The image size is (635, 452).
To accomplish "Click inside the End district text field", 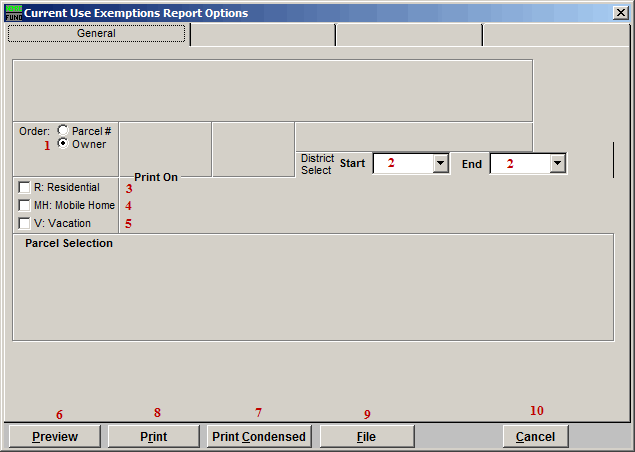I will [519, 164].
